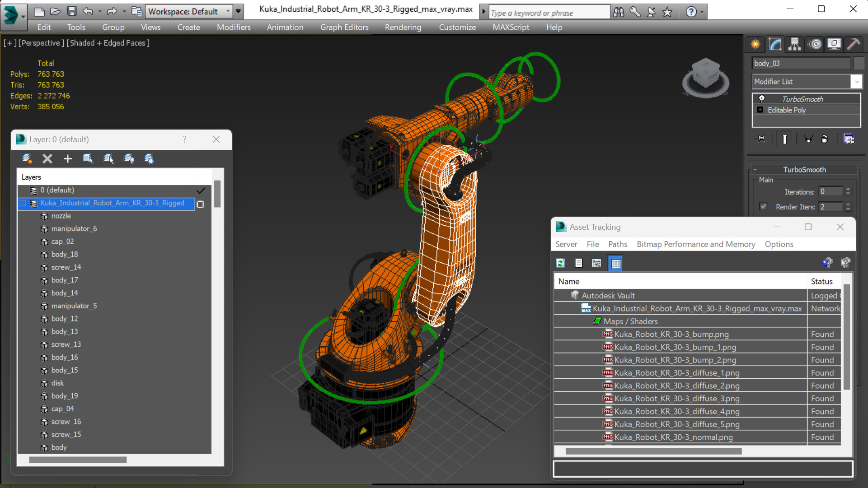The image size is (868, 488).
Task: Open the Modifiers menu
Action: [x=234, y=27]
